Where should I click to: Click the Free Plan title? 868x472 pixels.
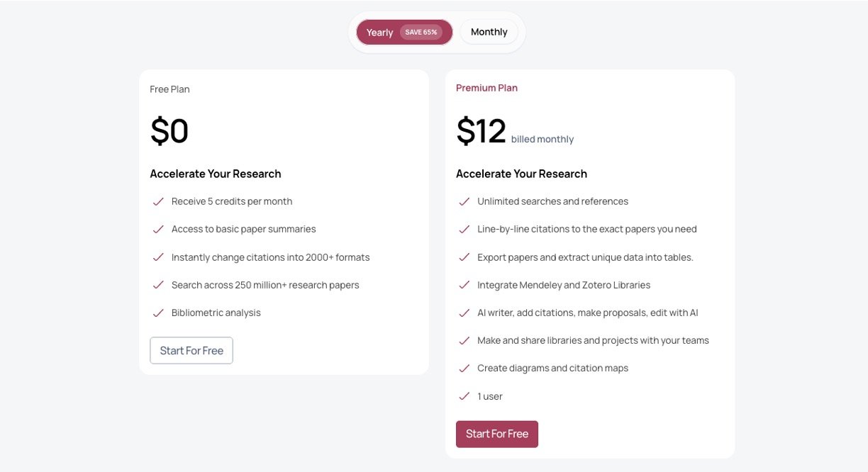169,89
